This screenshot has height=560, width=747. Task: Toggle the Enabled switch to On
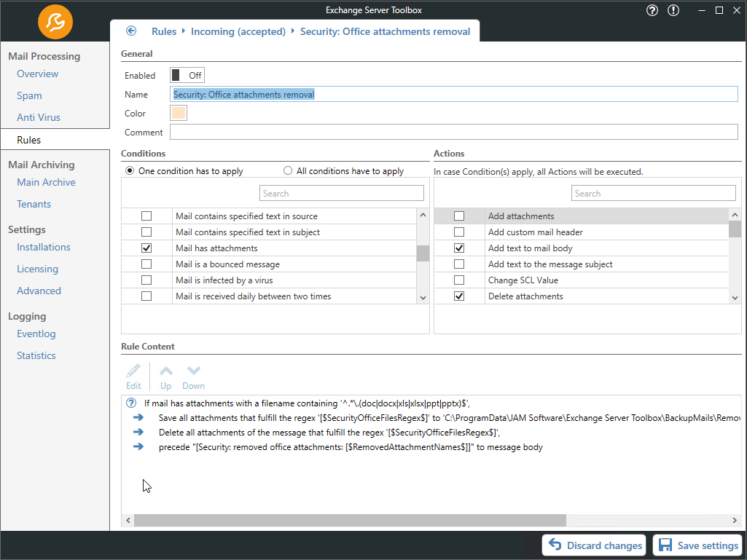(187, 74)
